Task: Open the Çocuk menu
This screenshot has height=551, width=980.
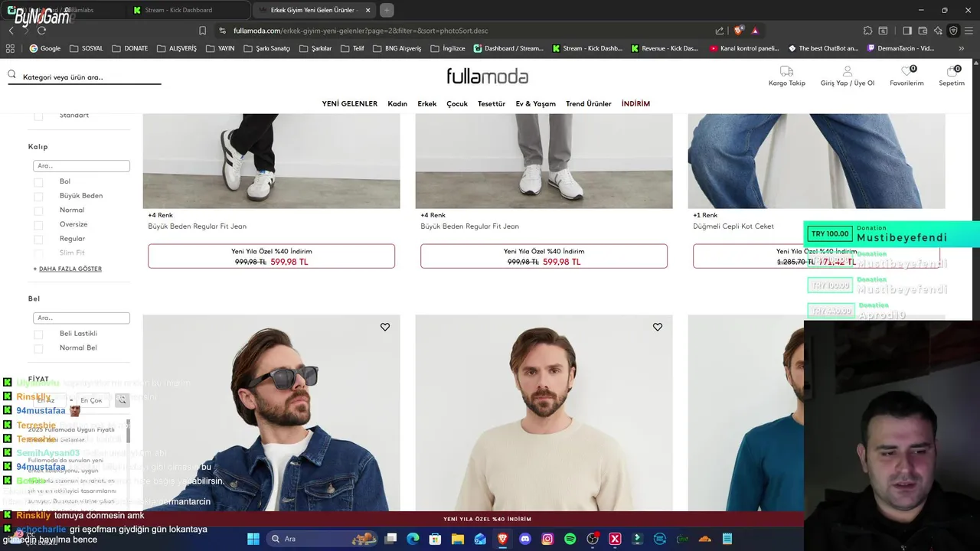Action: (x=457, y=104)
